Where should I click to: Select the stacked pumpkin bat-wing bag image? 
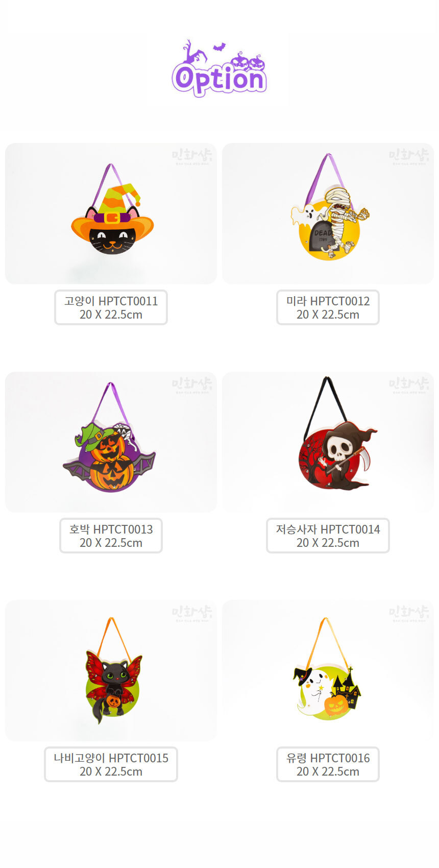tap(111, 442)
